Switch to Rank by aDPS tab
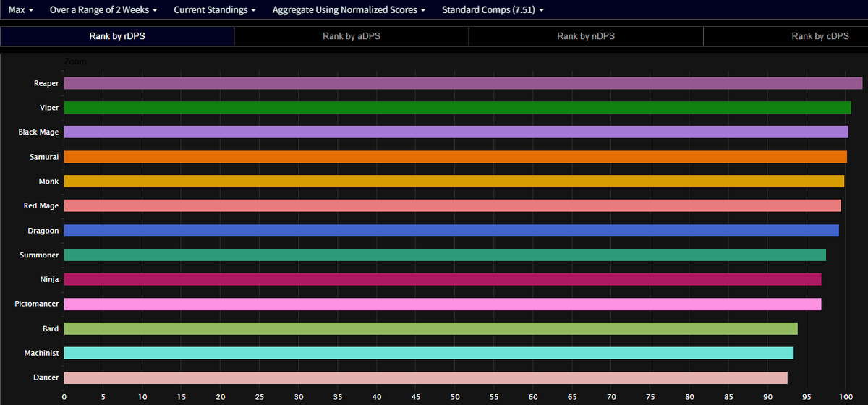 coord(352,36)
